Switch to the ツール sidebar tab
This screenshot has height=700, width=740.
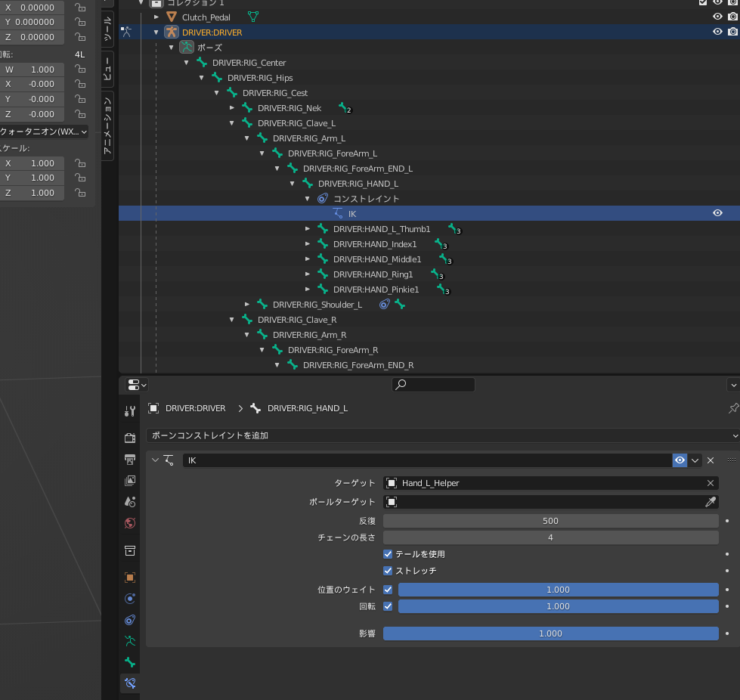pyautogui.click(x=107, y=29)
